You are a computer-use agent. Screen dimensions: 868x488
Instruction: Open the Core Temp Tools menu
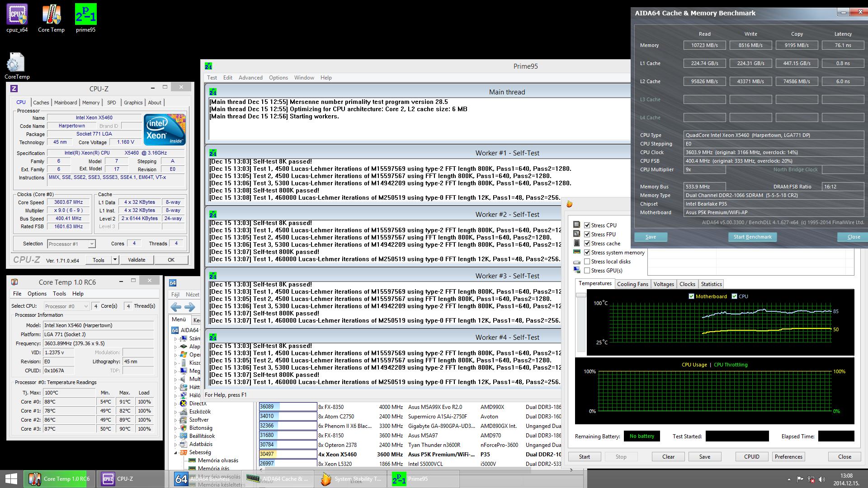click(59, 294)
